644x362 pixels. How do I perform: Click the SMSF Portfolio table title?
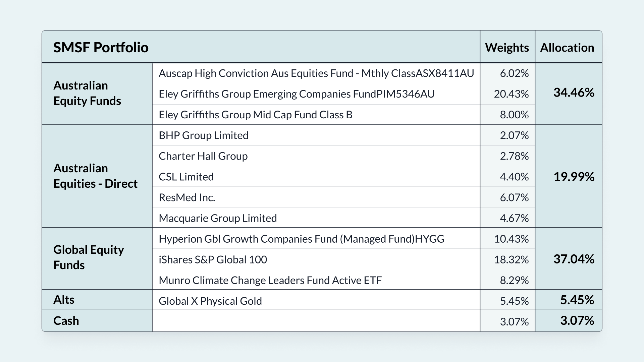[x=101, y=47]
